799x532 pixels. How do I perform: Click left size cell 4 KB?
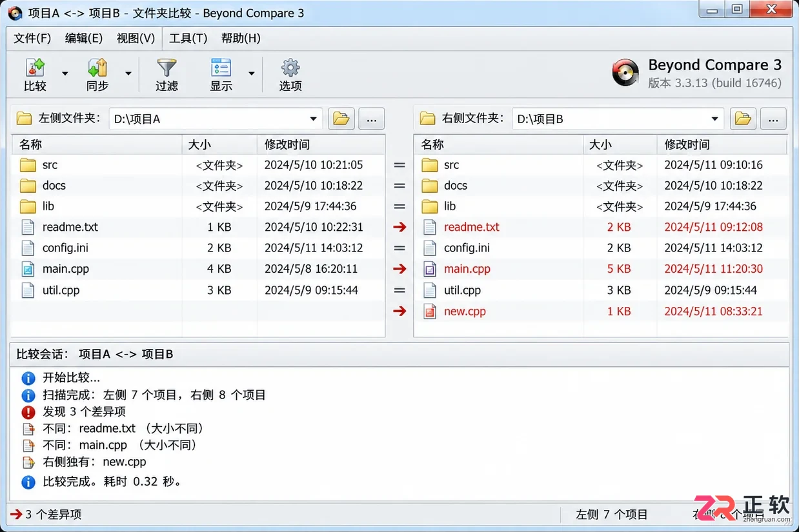pyautogui.click(x=219, y=269)
